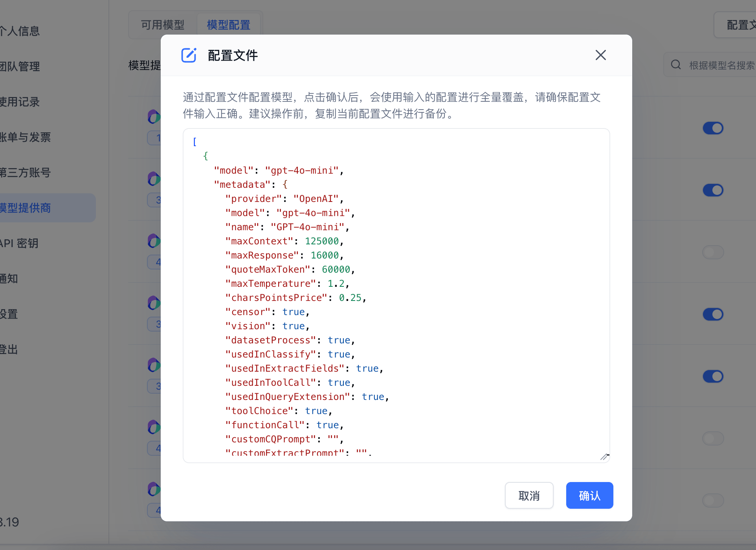The height and width of the screenshot is (550, 756).
Task: Click the topmost model provider logo avatar
Action: (154, 117)
